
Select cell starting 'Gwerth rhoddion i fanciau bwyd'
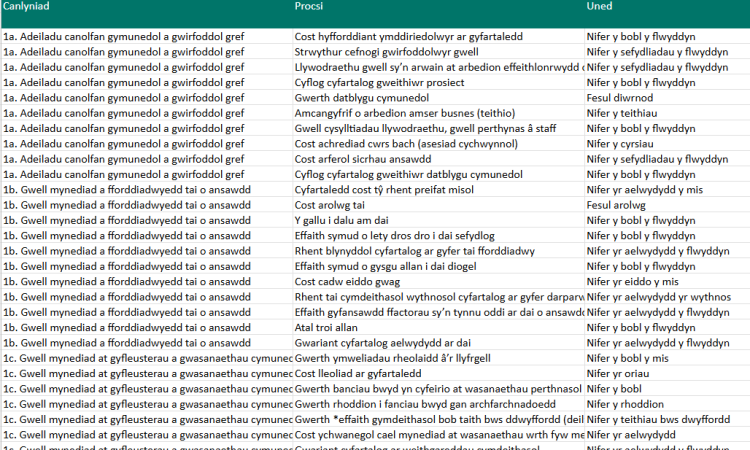439,404
